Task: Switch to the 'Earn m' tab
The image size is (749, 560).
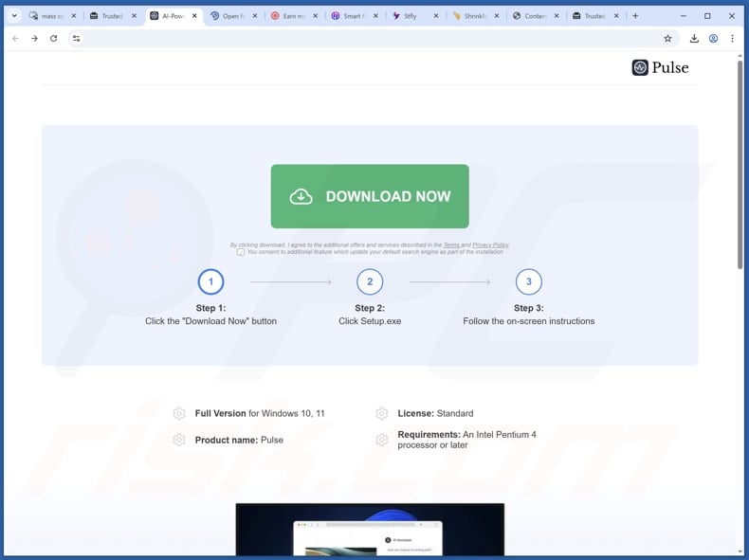Action: [293, 16]
